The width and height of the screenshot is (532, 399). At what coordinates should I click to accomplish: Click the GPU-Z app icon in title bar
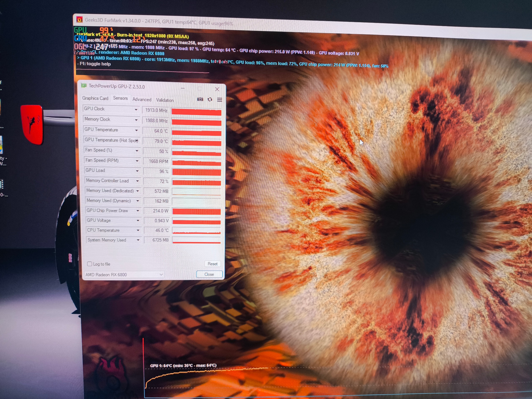[84, 86]
